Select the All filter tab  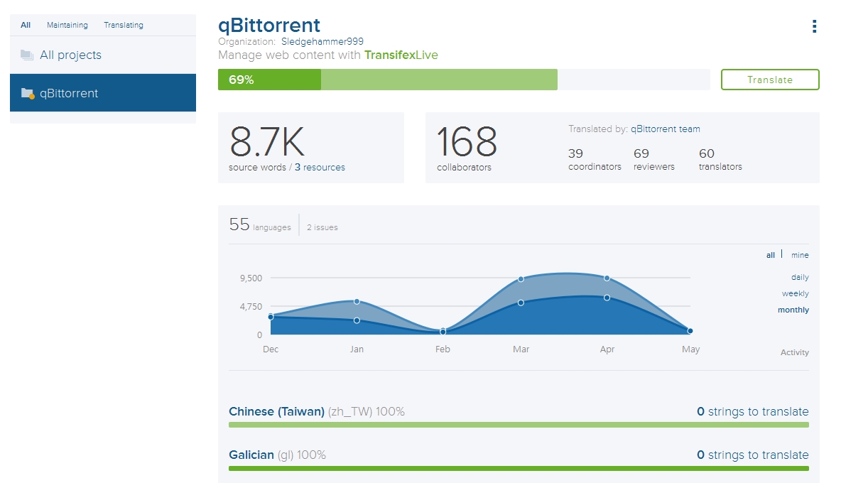tap(26, 25)
